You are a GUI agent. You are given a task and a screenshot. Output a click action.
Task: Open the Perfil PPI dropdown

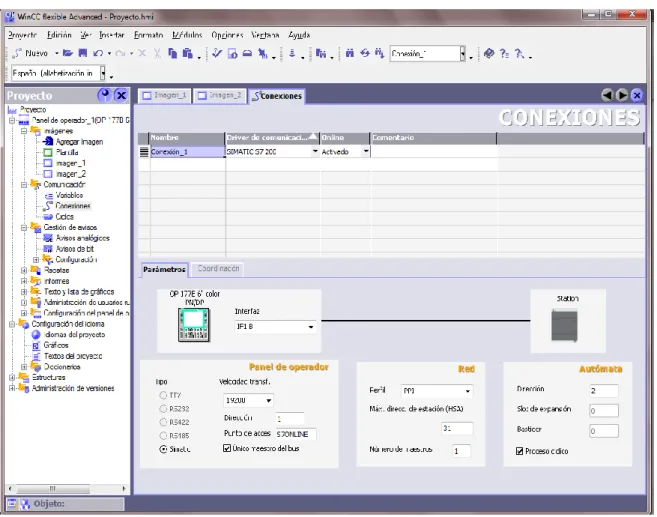[x=468, y=391]
